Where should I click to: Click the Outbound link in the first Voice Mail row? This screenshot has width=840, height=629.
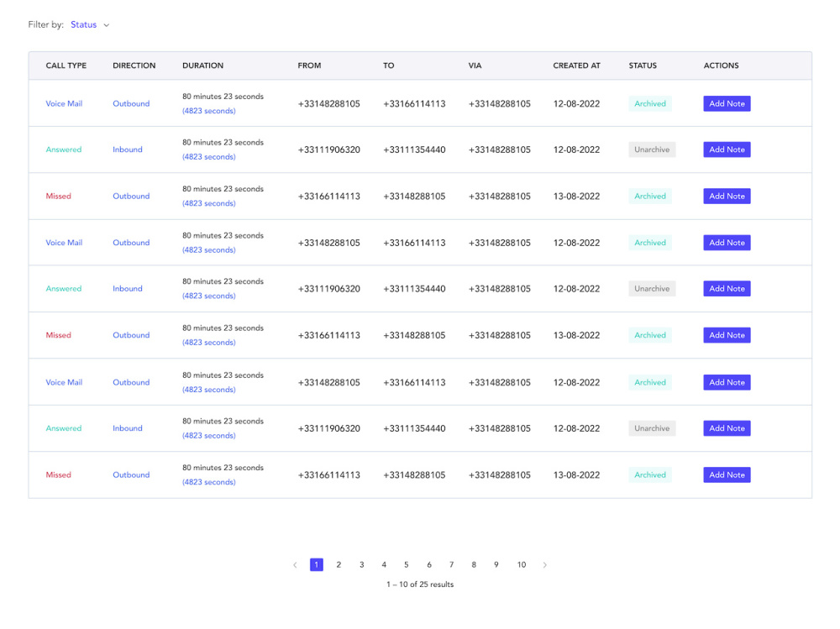click(x=131, y=103)
